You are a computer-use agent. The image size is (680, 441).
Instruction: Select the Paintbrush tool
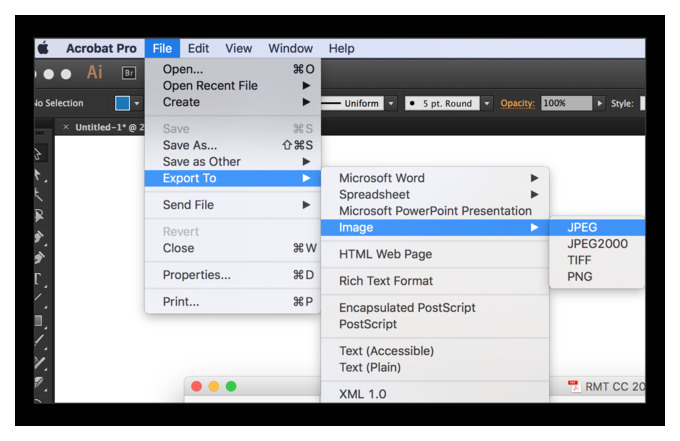(x=39, y=341)
